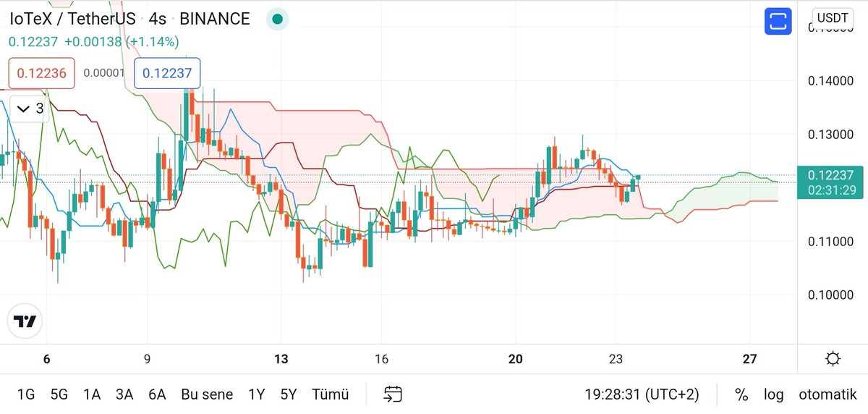Toggle otomatik auto scale
The width and height of the screenshot is (868, 414).
[827, 394]
